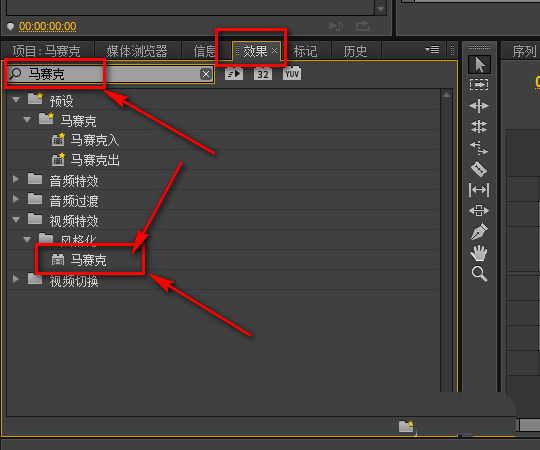The width and height of the screenshot is (540, 450).
Task: Expand the 音频过渡 folder
Action: (15, 199)
